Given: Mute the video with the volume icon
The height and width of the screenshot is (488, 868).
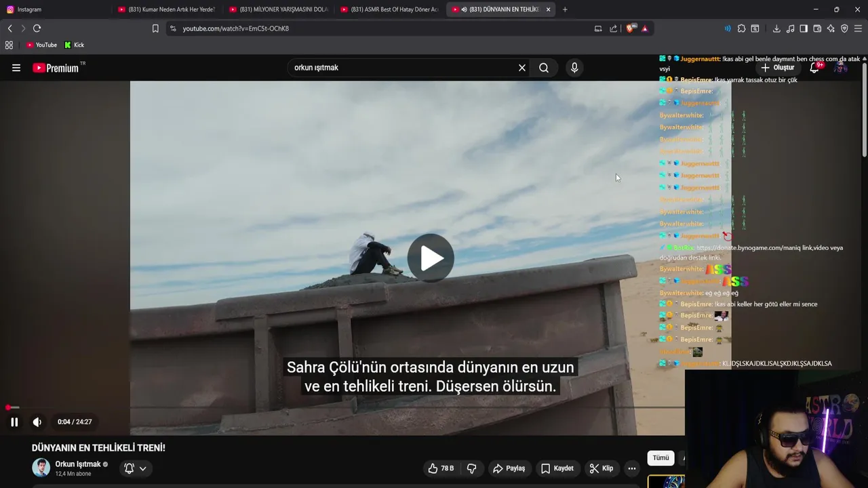Looking at the screenshot, I should (x=37, y=422).
